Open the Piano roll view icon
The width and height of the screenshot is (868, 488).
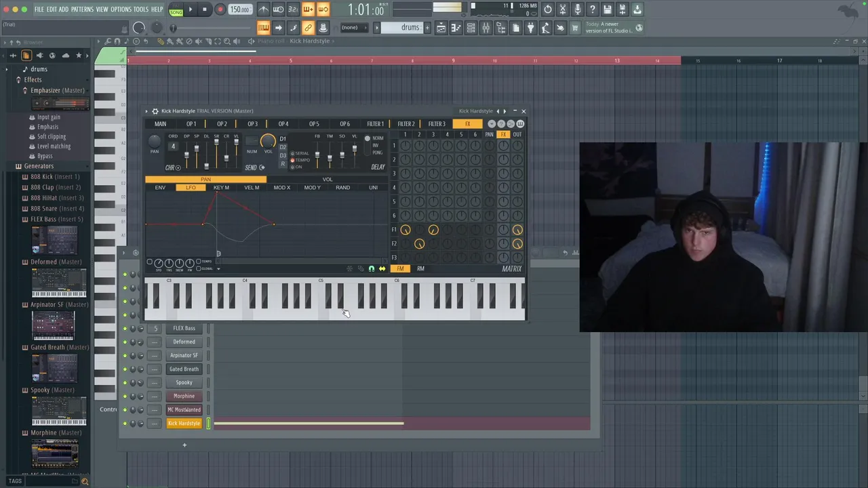456,28
